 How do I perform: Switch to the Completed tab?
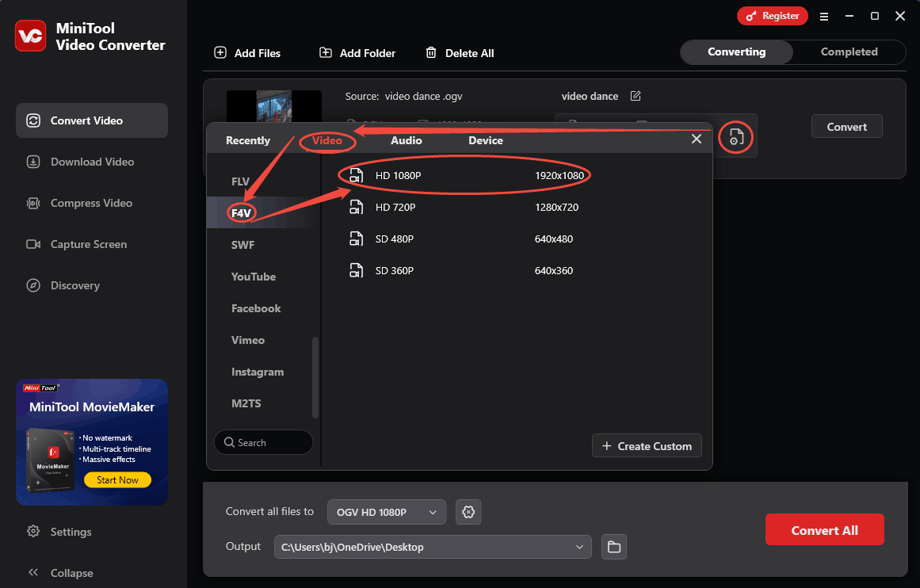849,52
